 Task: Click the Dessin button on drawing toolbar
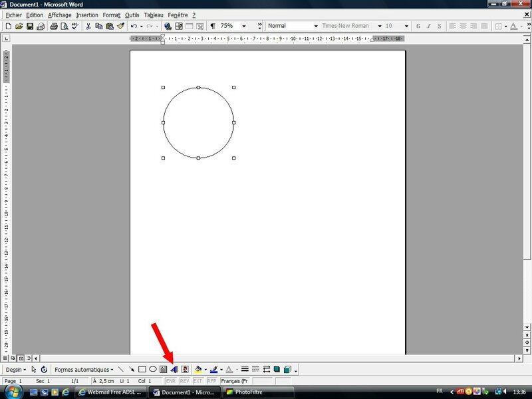click(15, 369)
